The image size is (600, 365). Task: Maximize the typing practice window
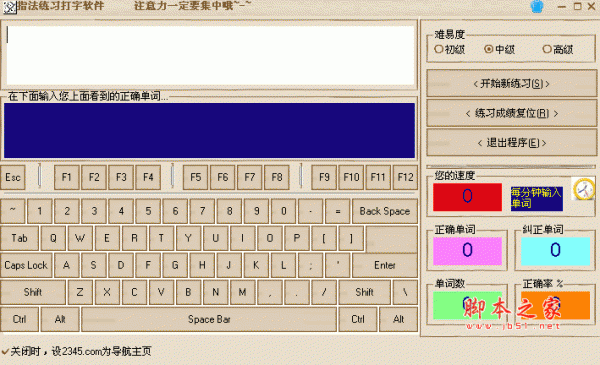pos(577,7)
